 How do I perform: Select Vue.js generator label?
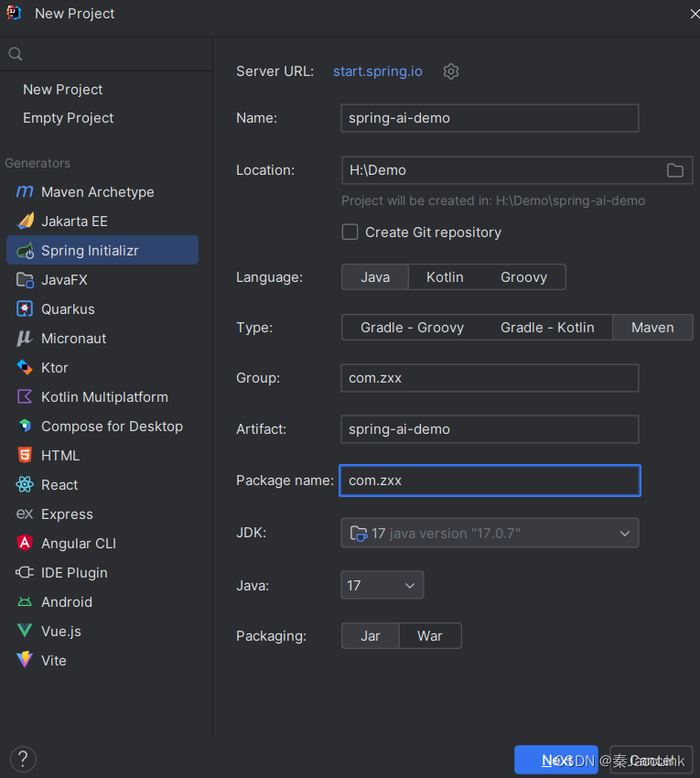61,632
